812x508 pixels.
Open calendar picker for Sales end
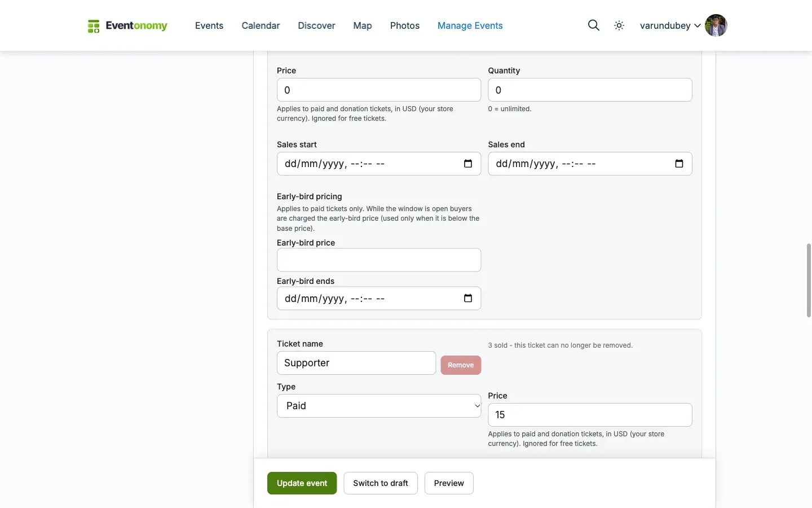[679, 164]
